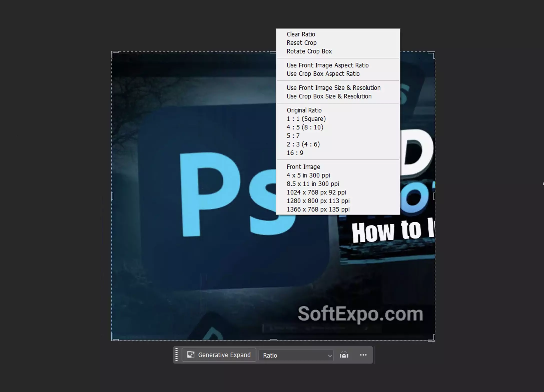Select the 16:9 aspect ratio
Screen dimensions: 544x392
pos(295,153)
